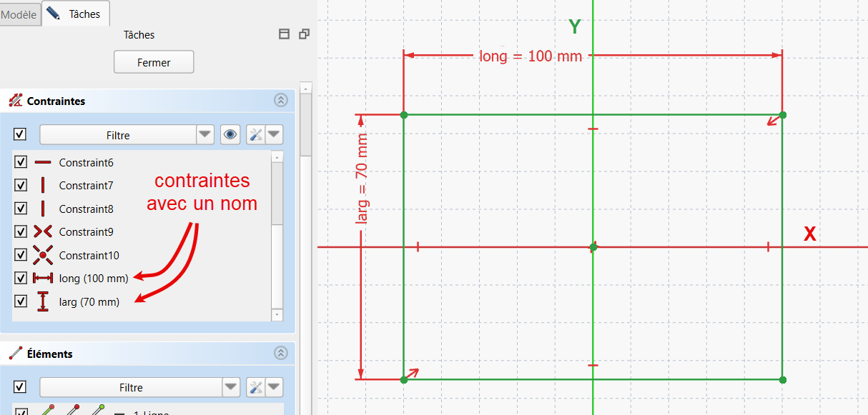868x415 pixels.
Task: Switch to the Modèle tab
Action: pos(19,14)
